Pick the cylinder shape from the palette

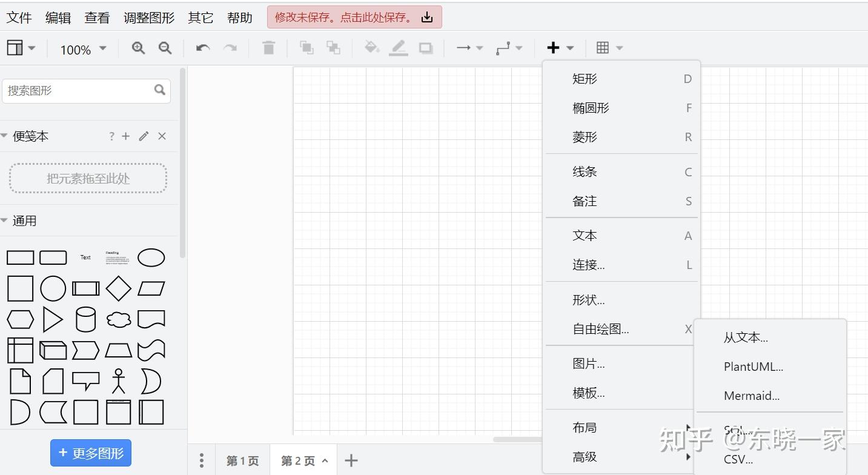(85, 319)
